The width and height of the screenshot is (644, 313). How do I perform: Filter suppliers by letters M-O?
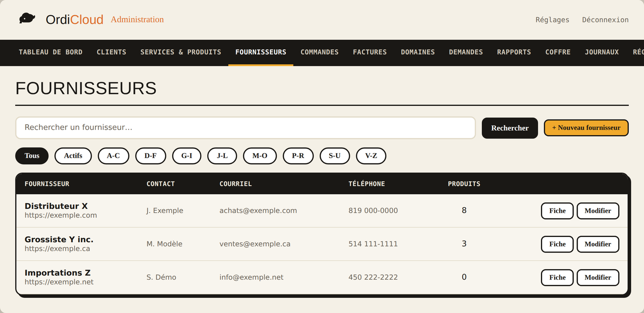tap(260, 156)
